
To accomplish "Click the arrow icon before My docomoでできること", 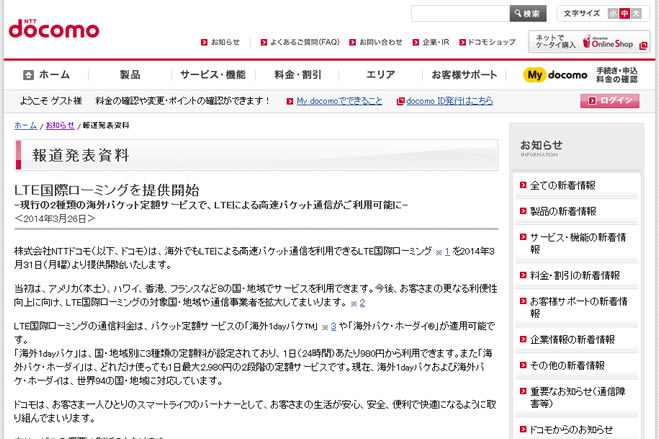I will [x=290, y=101].
